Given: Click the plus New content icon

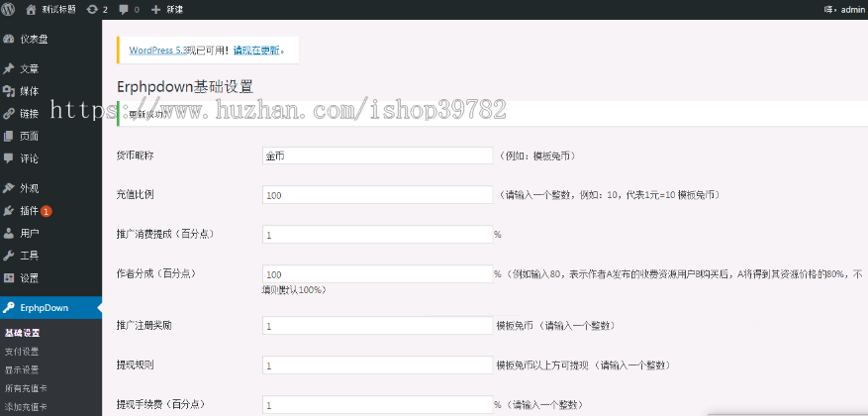Looking at the screenshot, I should [x=155, y=10].
